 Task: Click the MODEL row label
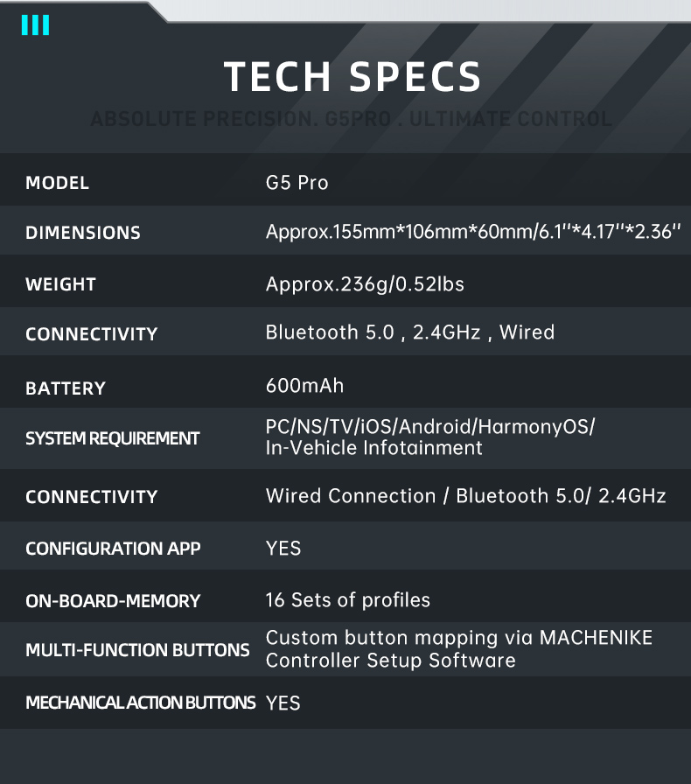(58, 183)
